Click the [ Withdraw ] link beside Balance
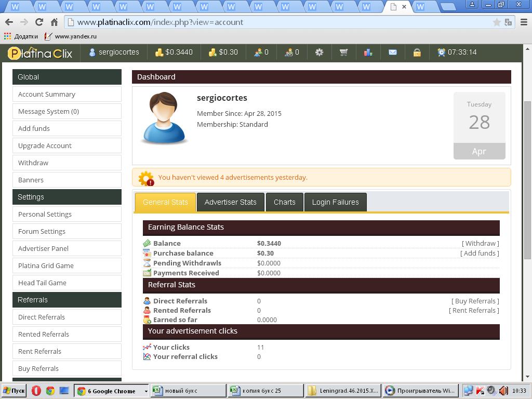The image size is (532, 399). click(x=481, y=243)
